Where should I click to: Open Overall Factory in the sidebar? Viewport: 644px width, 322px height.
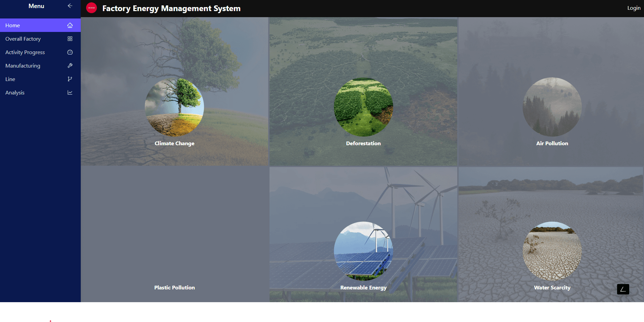pos(40,39)
